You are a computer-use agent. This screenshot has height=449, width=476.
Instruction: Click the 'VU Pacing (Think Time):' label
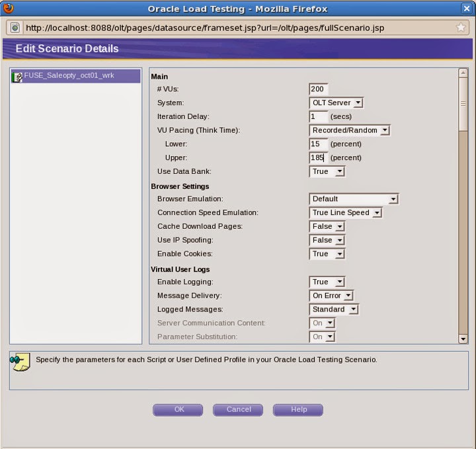click(199, 130)
